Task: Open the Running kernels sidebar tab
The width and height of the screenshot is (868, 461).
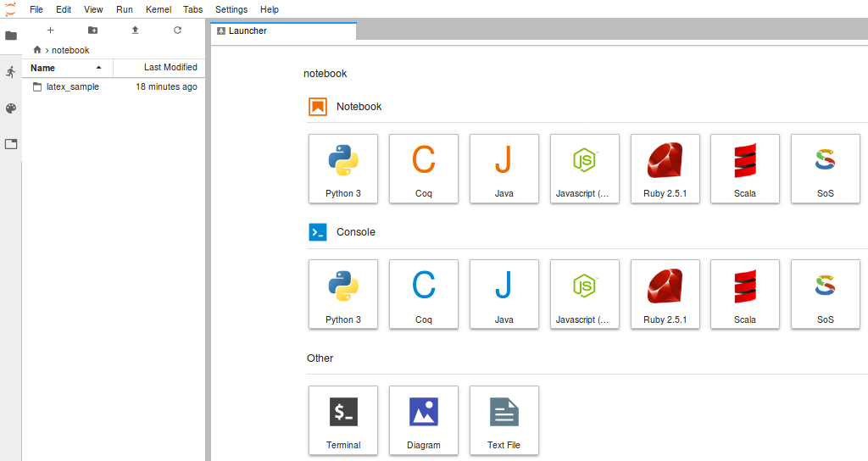Action: (x=10, y=72)
